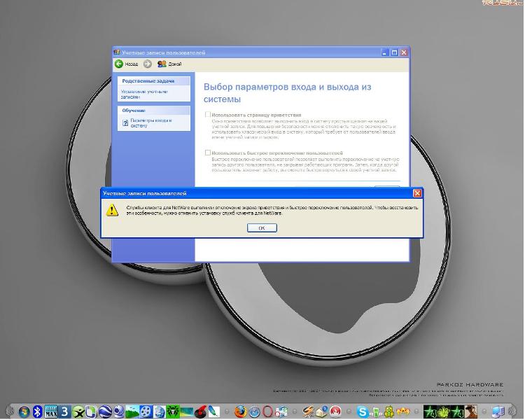This screenshot has width=525, height=420.
Task: Click the blue globe dock icon
Action: click(x=160, y=412)
